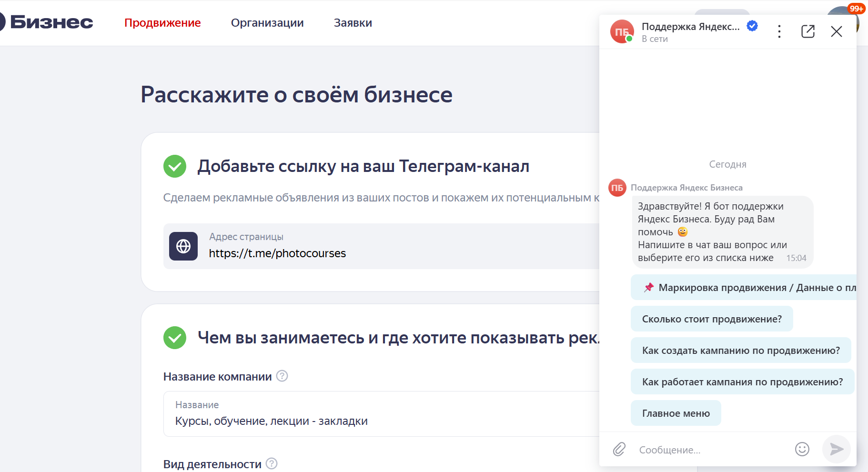This screenshot has width=868, height=472.
Task: Choose Как создать кампанию по продвижению? reply
Action: coord(741,350)
